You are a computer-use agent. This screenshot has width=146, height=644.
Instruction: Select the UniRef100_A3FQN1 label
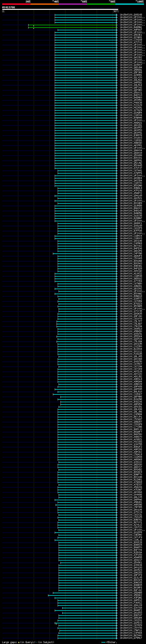131,598
